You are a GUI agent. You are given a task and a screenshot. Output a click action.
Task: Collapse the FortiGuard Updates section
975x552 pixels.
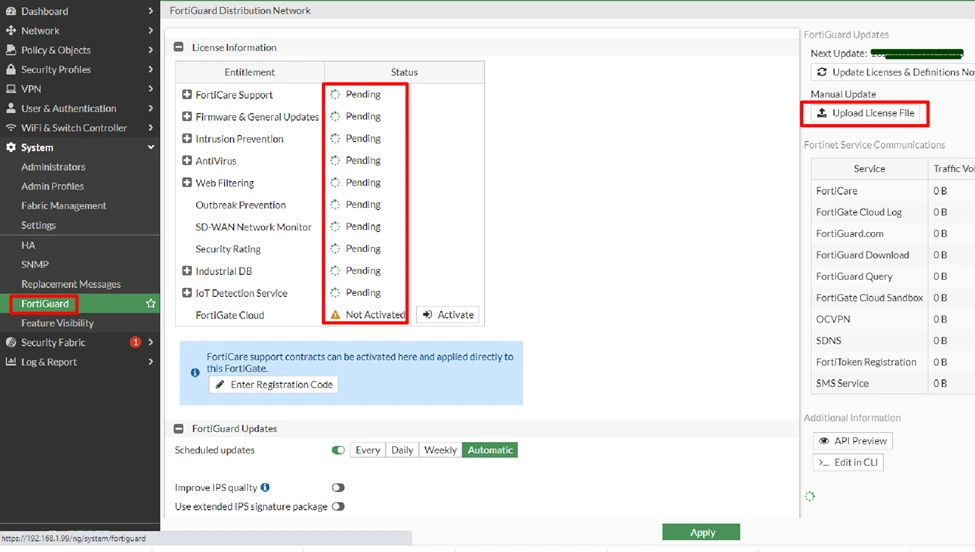[179, 428]
